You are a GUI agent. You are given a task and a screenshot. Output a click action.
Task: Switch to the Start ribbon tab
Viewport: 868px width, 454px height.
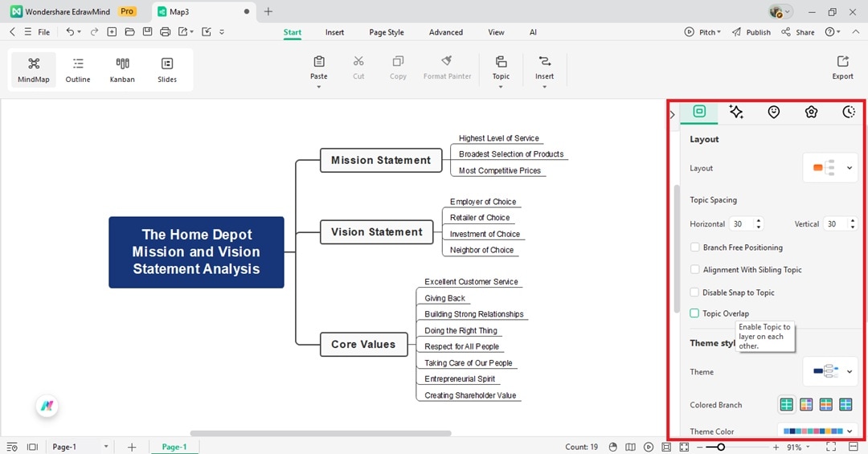[293, 32]
